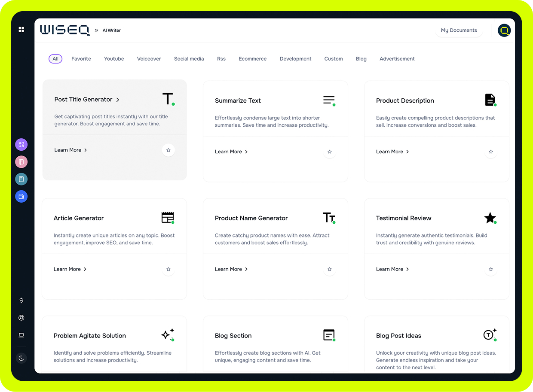The width and height of the screenshot is (533, 392).
Task: Open Learn More arrow under Testimonial Review
Action: pos(407,269)
